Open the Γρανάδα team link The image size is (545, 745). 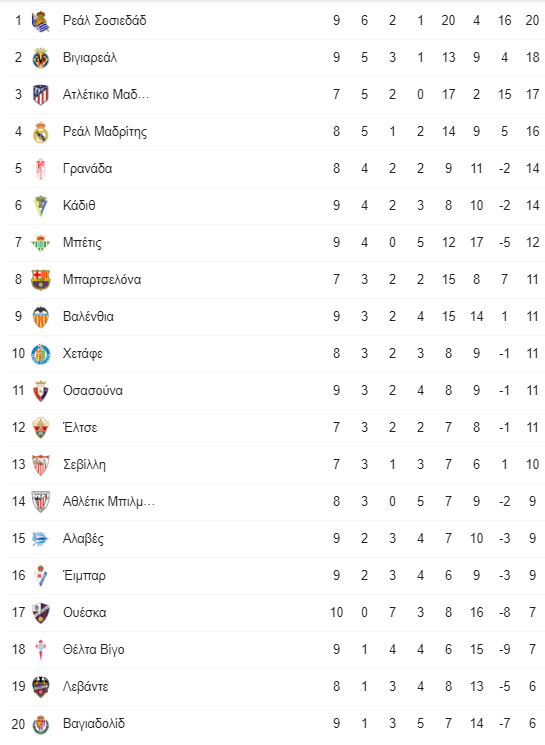87,169
